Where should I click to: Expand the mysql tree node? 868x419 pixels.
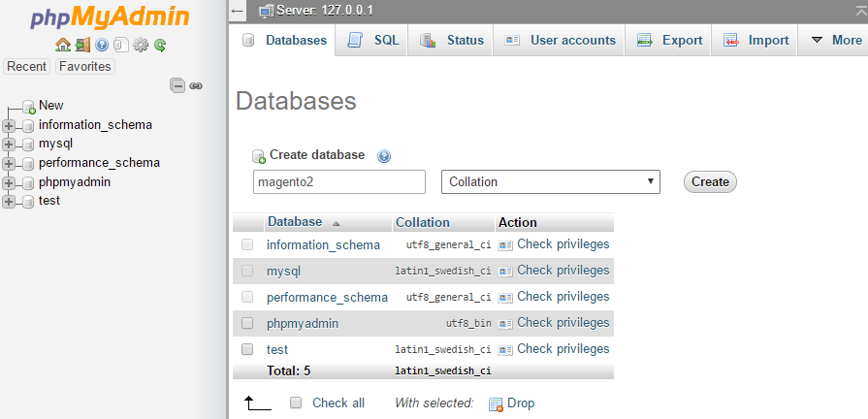pyautogui.click(x=9, y=145)
